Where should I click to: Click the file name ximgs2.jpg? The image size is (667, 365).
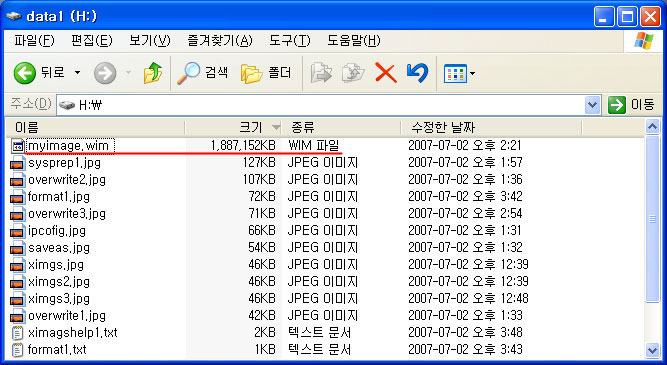[59, 282]
